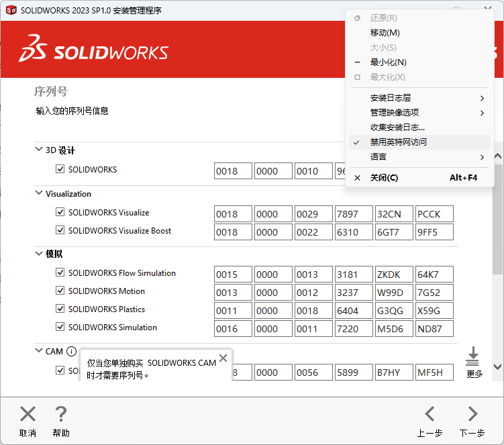
Task: Toggle the SOLIDWORKS Motion checkbox
Action: coord(60,291)
